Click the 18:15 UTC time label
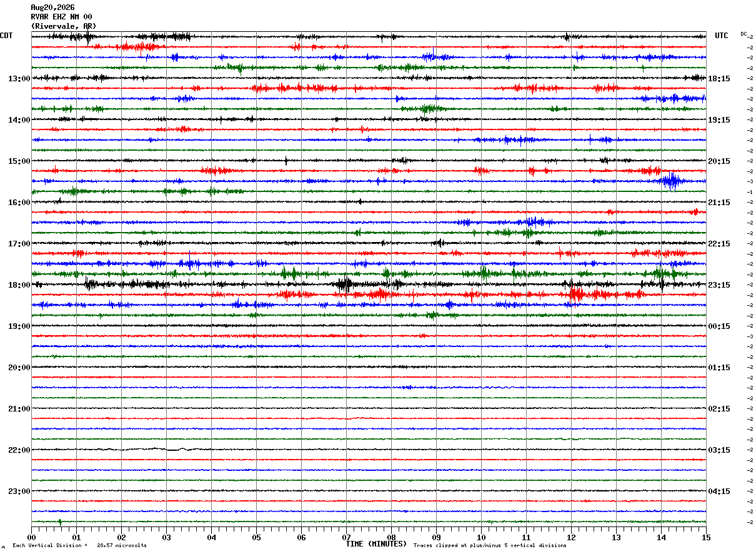The image size is (756, 554). point(719,79)
